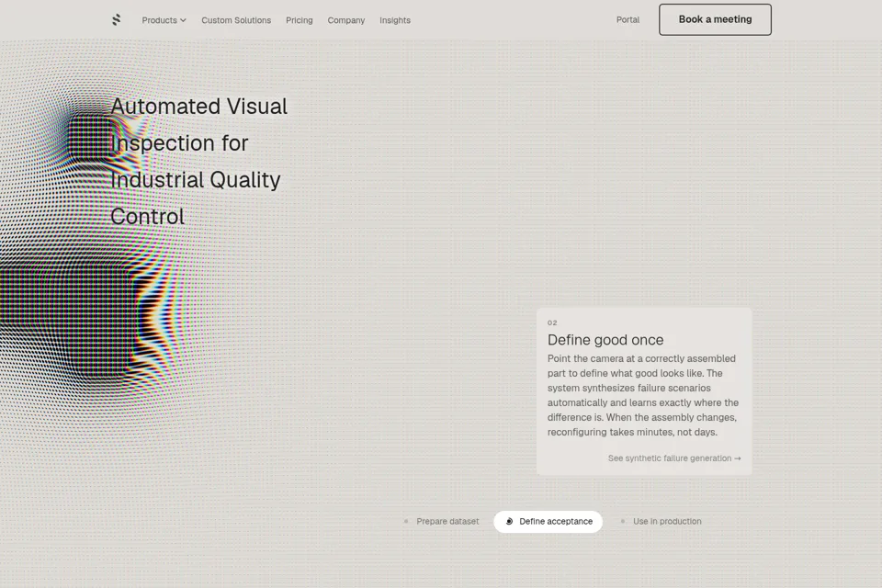Image resolution: width=882 pixels, height=588 pixels.
Task: Visit the Insights section
Action: (x=395, y=20)
